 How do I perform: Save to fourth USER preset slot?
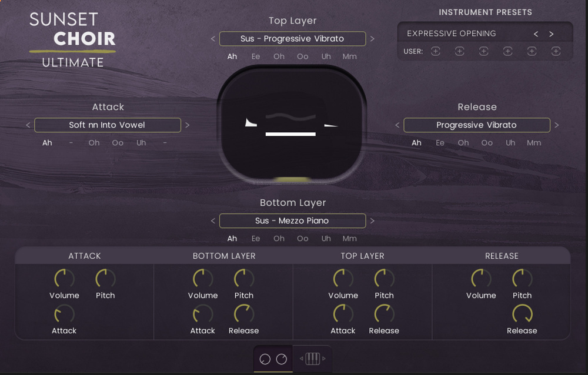tap(508, 51)
